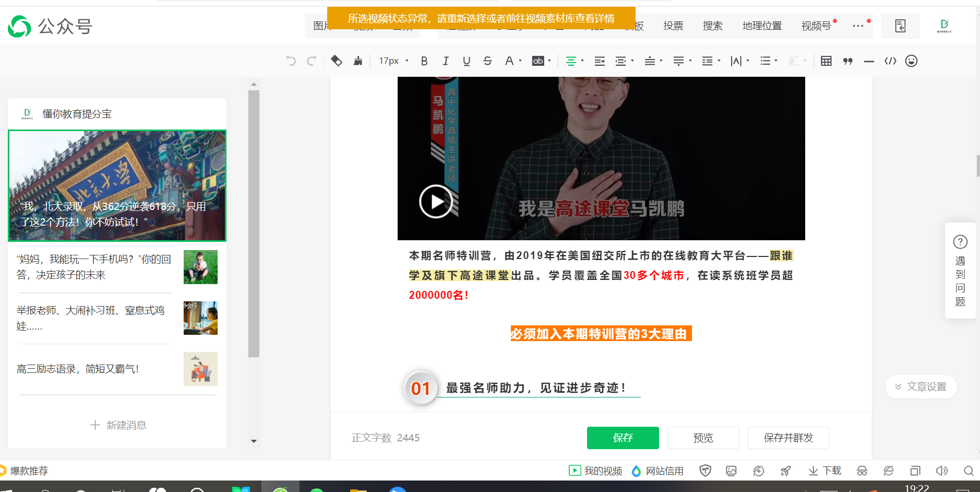Viewport: 980px width, 492px height.
Task: Open the 投票 (vote) insert option
Action: click(x=673, y=26)
